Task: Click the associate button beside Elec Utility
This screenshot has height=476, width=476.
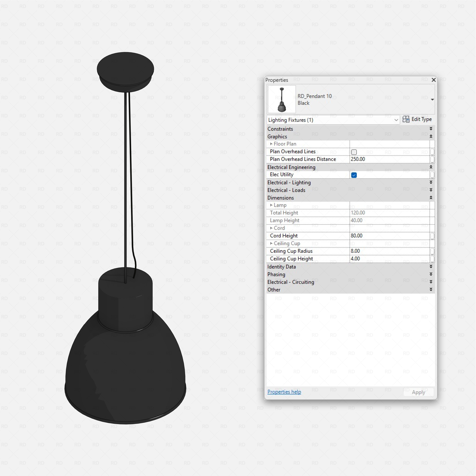Action: point(432,175)
